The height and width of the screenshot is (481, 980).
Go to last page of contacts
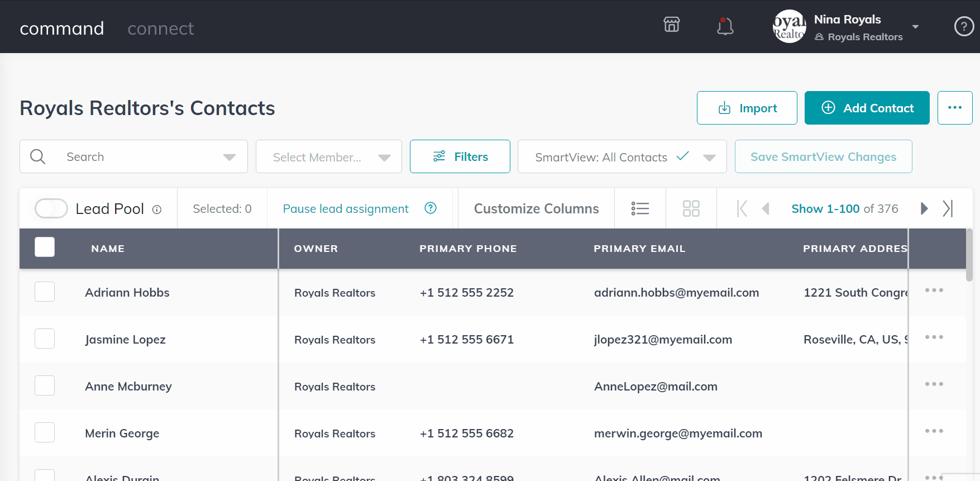[x=948, y=208]
